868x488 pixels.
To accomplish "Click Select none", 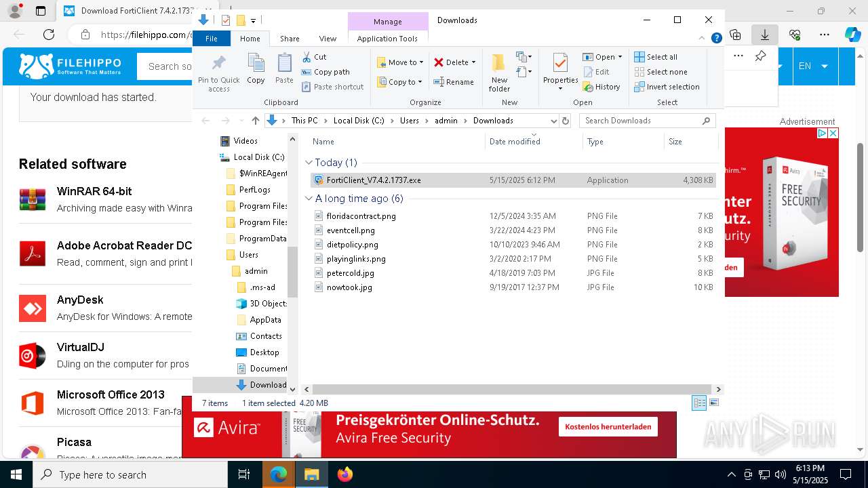I will 660,72.
